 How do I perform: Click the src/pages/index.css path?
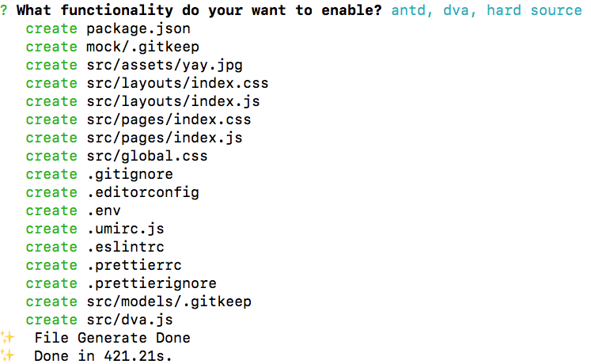[x=169, y=119]
